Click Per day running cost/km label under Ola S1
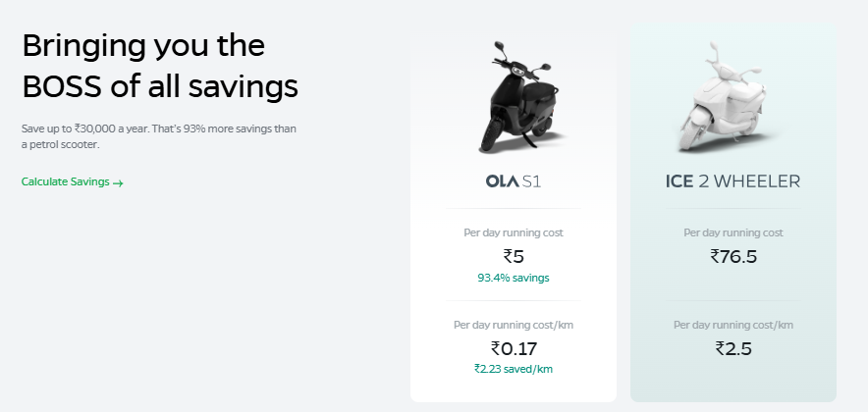 pyautogui.click(x=514, y=324)
